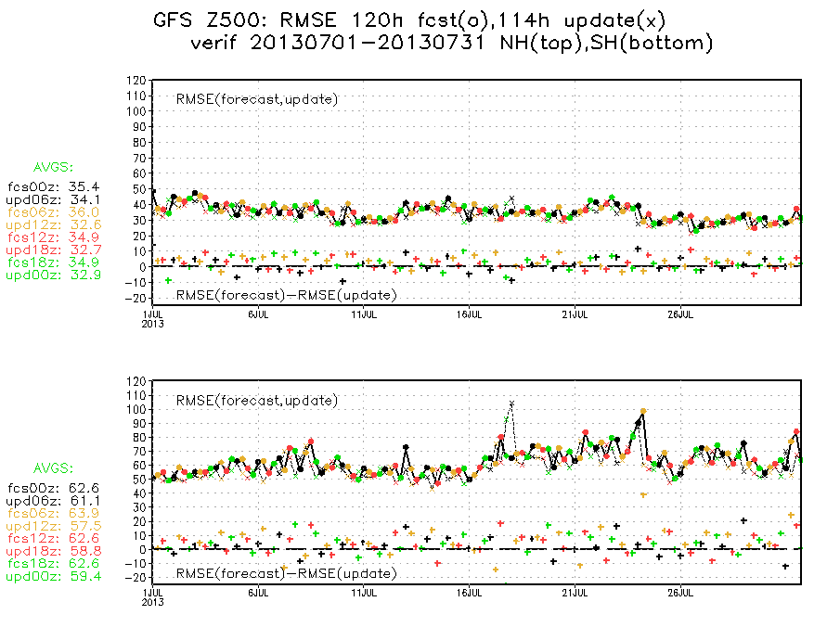Select 'upd18z: 58.8' in bottom legend
The width and height of the screenshot is (840, 640).
point(54,551)
